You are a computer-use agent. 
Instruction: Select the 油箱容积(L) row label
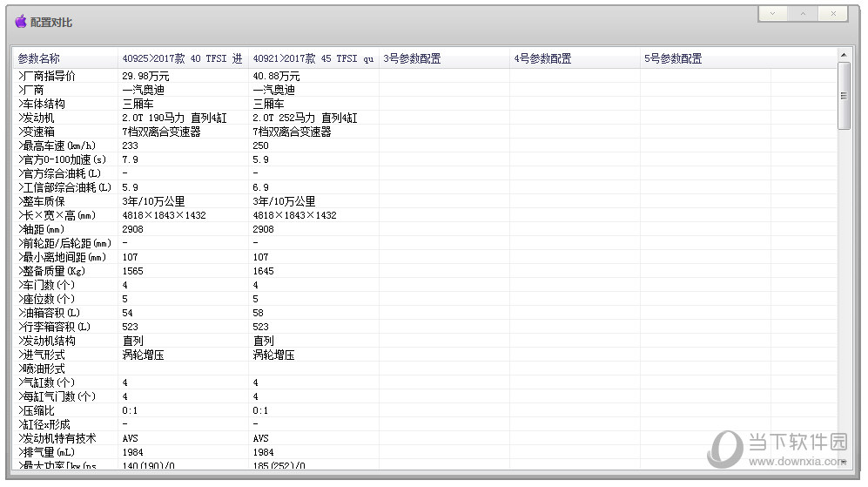point(49,313)
